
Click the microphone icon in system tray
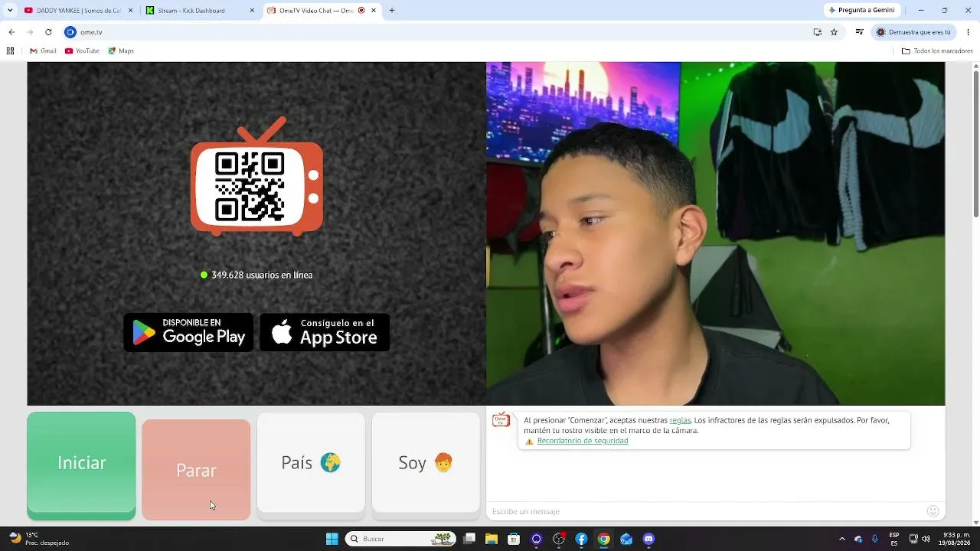pyautogui.click(x=875, y=539)
